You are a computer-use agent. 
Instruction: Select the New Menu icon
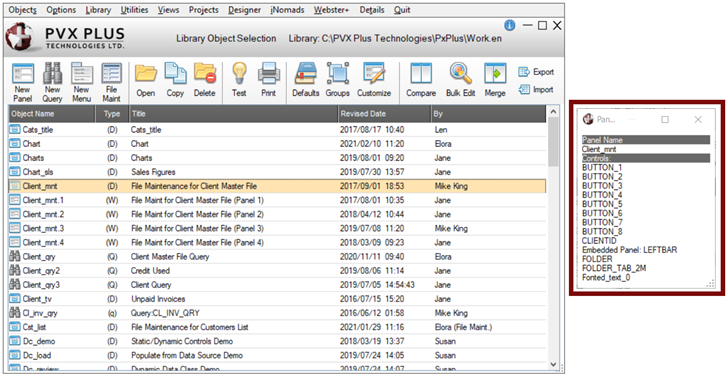(x=82, y=83)
